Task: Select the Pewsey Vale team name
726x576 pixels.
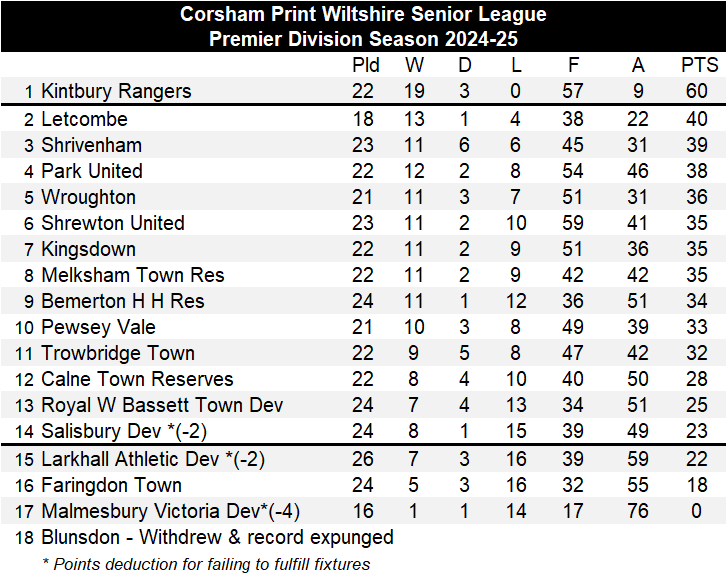Action: [x=97, y=327]
